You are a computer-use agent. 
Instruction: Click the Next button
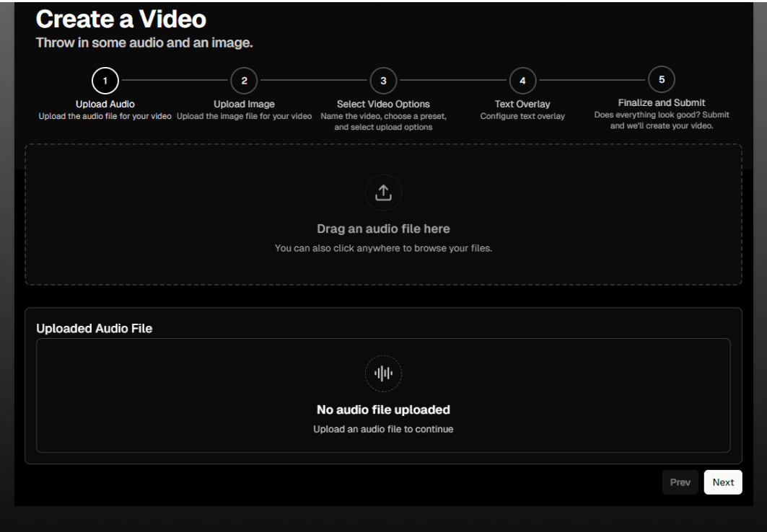pyautogui.click(x=723, y=482)
